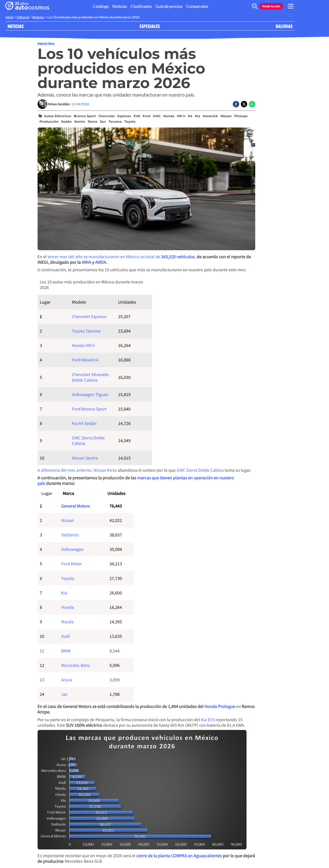Open the hamburger menu icon
This screenshot has height=868, width=329.
coord(291,6)
